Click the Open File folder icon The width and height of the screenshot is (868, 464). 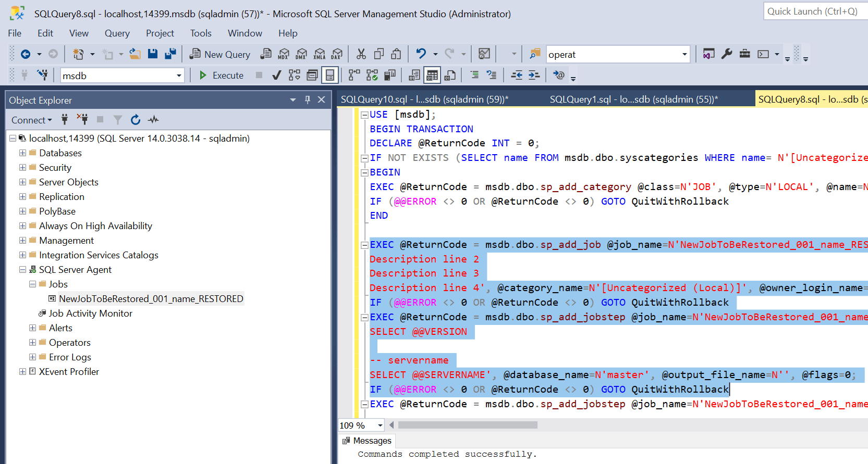pos(135,54)
